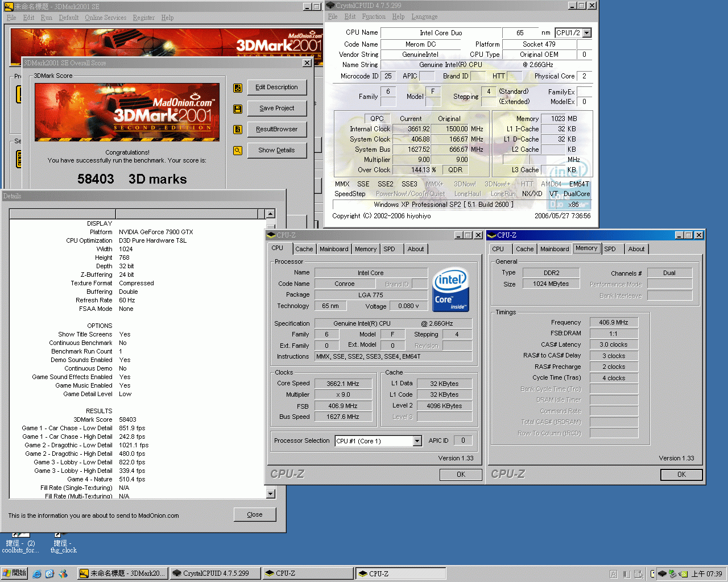Open MSN Messenger quick launch icon

click(x=63, y=574)
